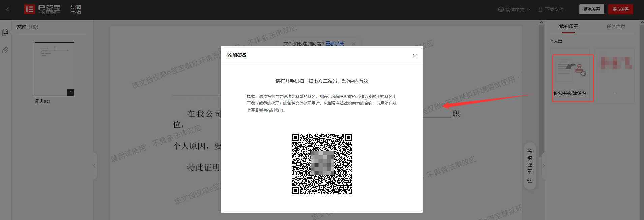644x220 pixels.
Task: Go back using the top-left arrow
Action: pos(8,9)
